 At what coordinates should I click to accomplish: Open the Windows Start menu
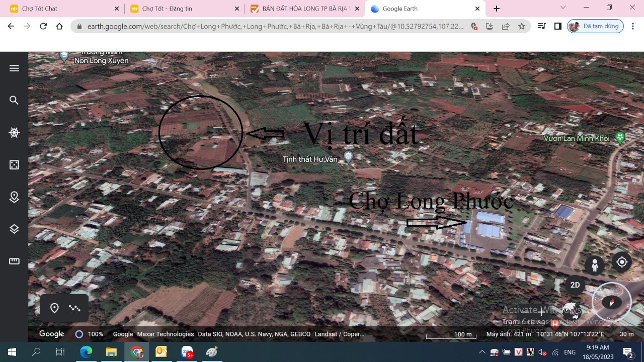click(x=12, y=352)
